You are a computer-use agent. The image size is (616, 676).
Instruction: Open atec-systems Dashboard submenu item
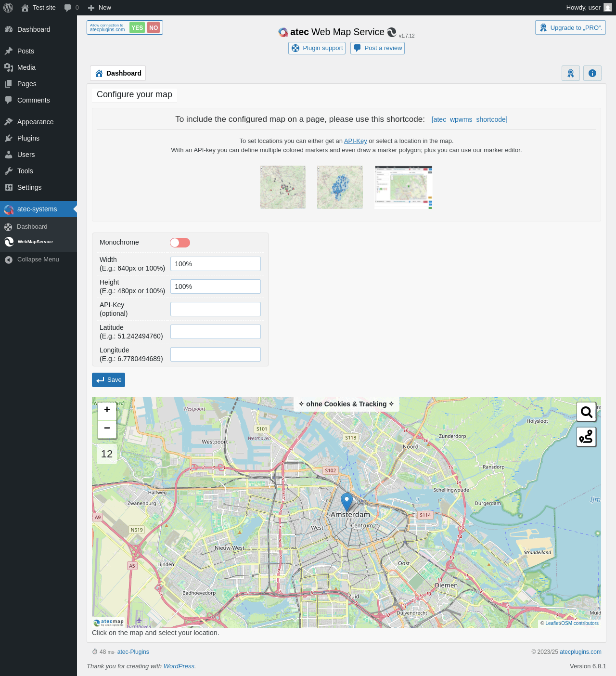point(38,227)
